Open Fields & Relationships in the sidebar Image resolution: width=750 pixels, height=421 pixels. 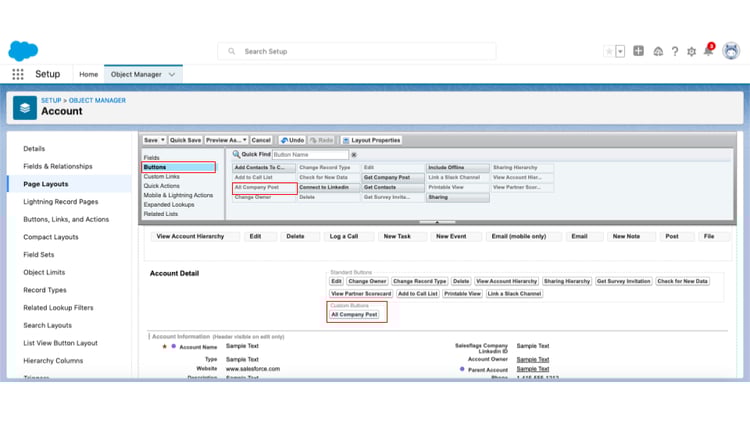click(58, 166)
